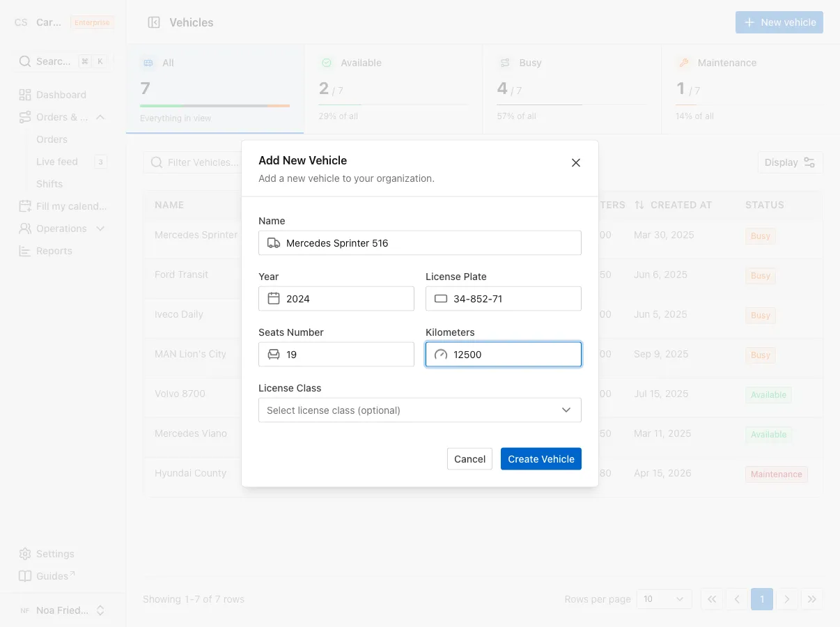Close the Add New Vehicle dialog

coord(576,162)
